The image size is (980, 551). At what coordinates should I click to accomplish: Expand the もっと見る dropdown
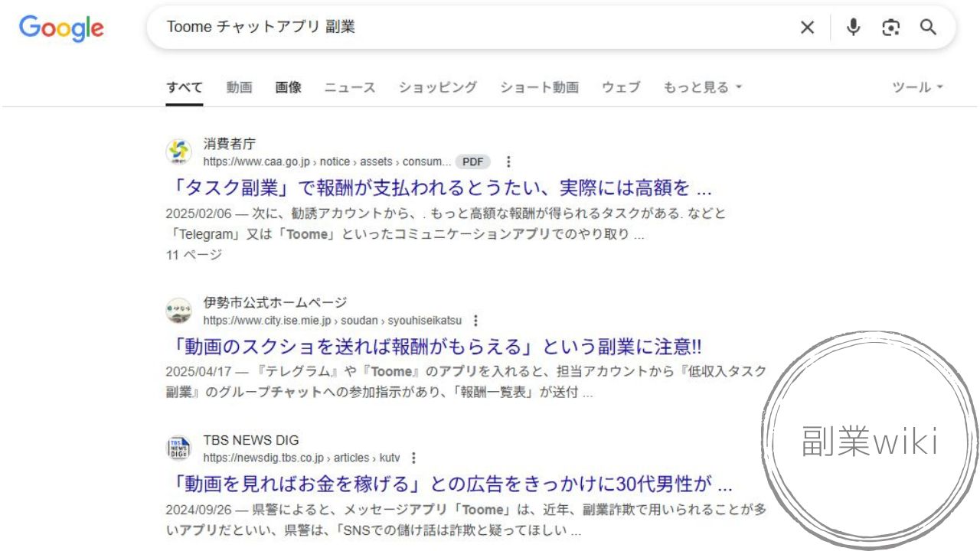(x=703, y=87)
